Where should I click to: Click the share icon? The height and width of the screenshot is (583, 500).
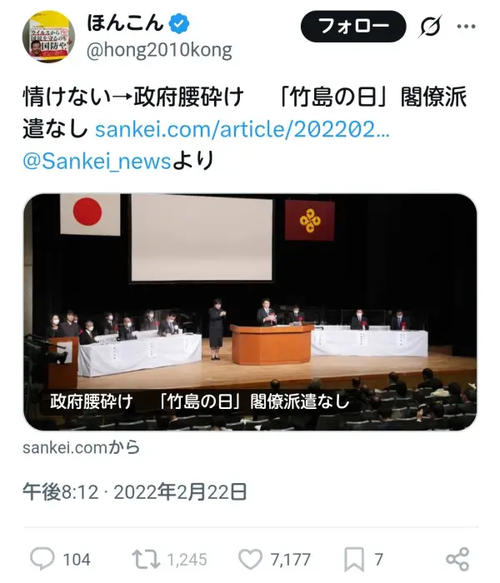(x=458, y=559)
